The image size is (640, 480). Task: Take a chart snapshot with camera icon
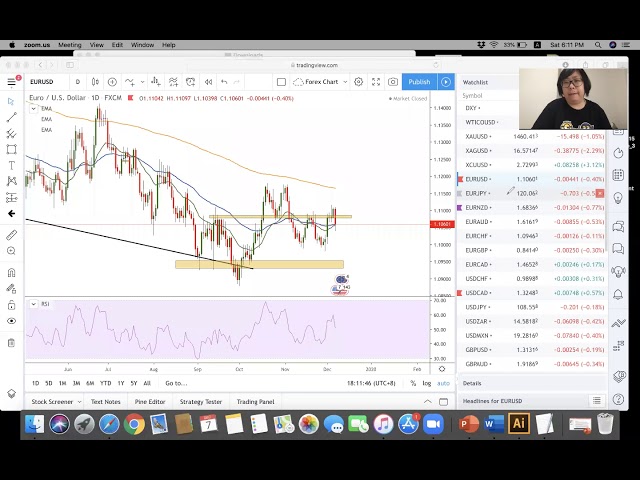[394, 82]
